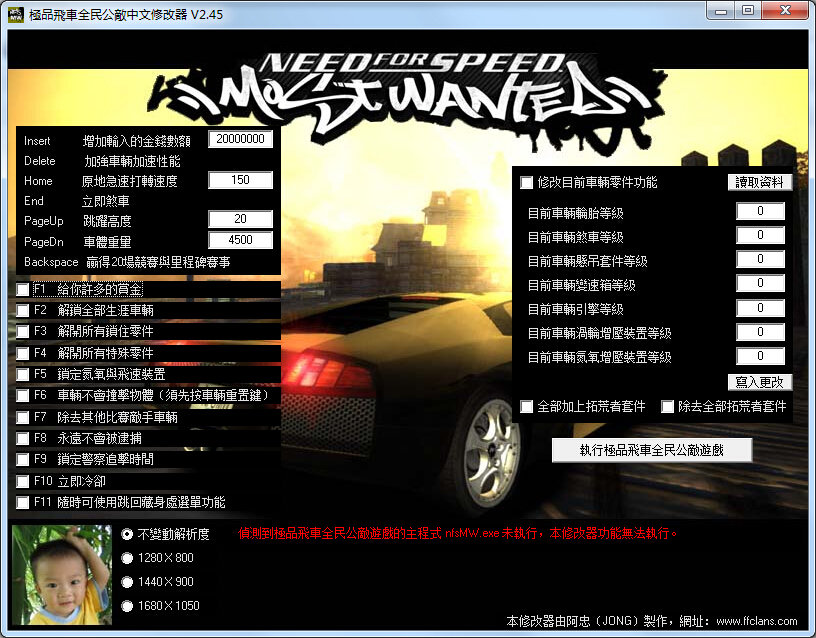Click the money amount input showing 20000000
816x638 pixels.
point(240,139)
